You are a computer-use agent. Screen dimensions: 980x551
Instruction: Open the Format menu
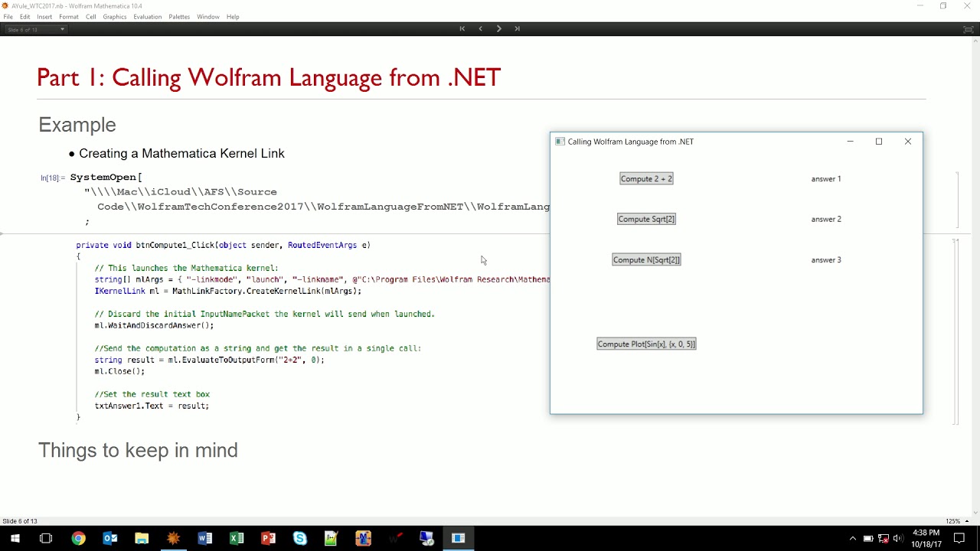coord(69,17)
